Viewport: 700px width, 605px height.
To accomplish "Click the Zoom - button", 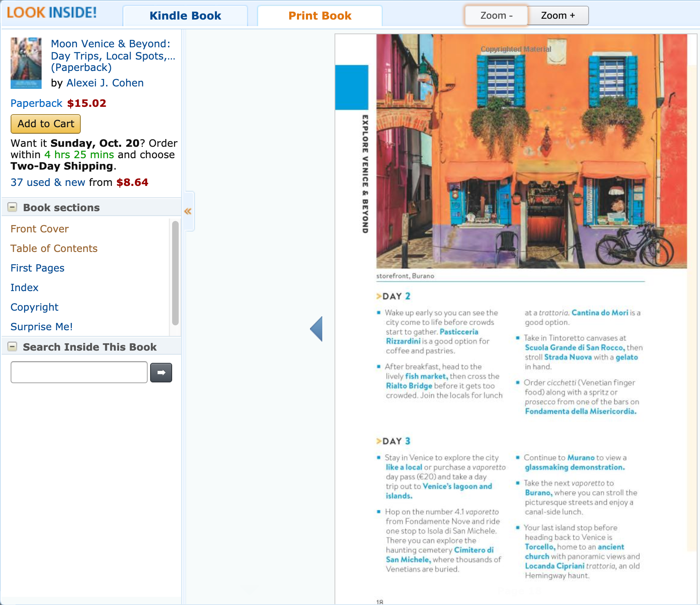I will (x=496, y=15).
